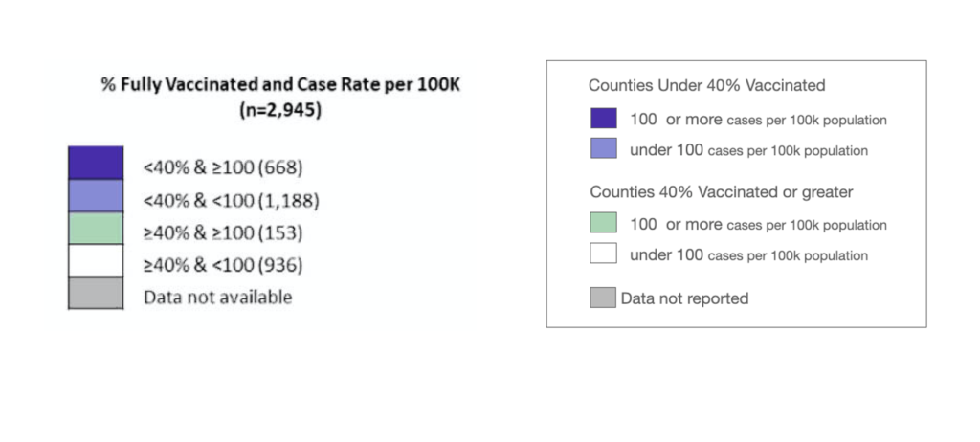Click the Data not available label
980x442 pixels.
[217, 297]
